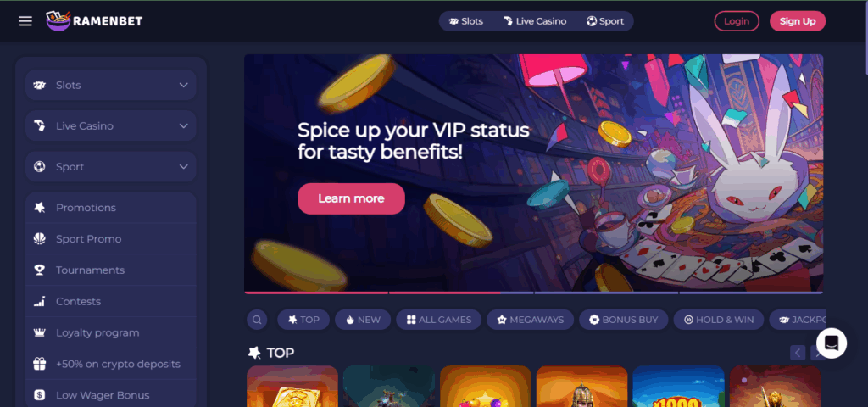This screenshot has height=407, width=868.
Task: Click the Tournaments trophy icon
Action: click(x=39, y=270)
